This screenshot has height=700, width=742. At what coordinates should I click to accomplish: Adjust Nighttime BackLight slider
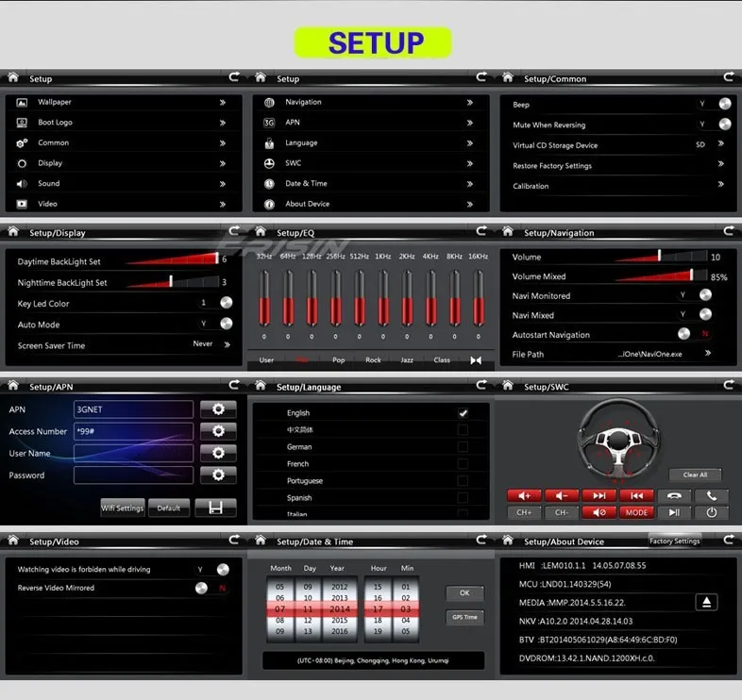(173, 281)
